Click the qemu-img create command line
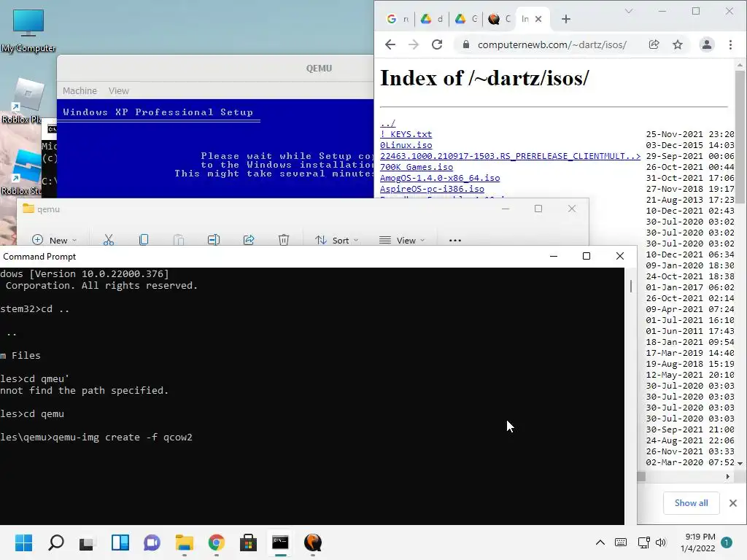This screenshot has height=560, width=747. click(96, 437)
